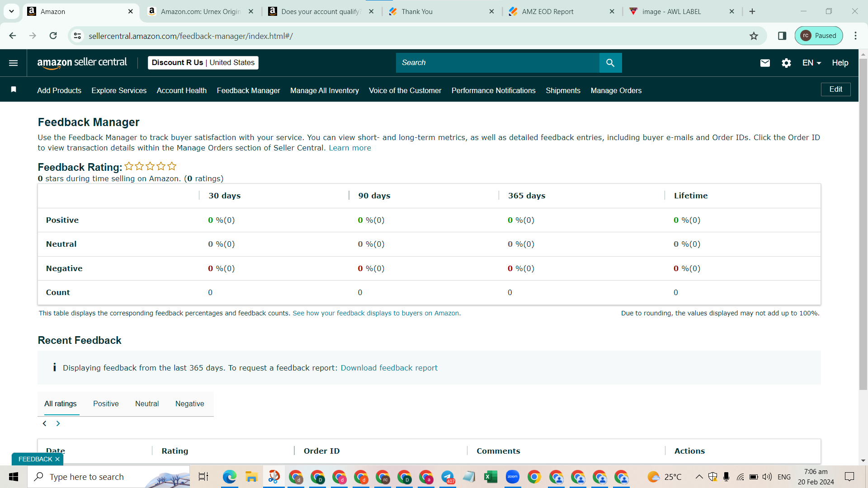The image size is (868, 488).
Task: Click the Windows taskbar search box
Action: click(108, 477)
